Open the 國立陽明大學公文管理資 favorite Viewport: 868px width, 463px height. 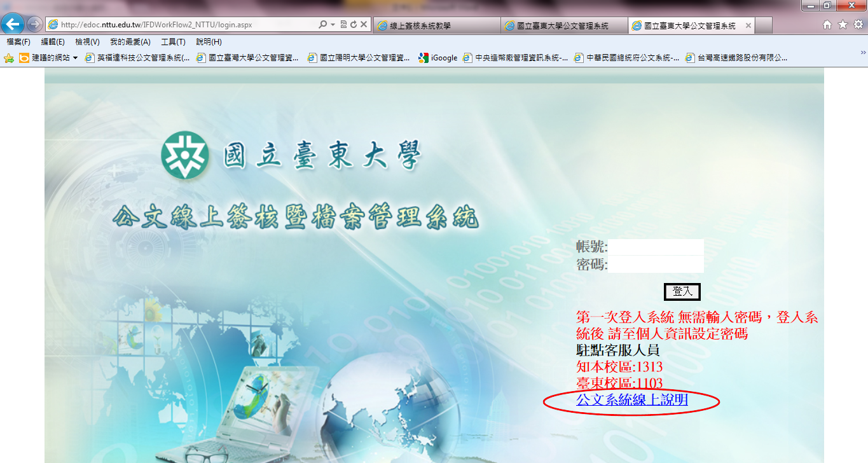[x=359, y=58]
